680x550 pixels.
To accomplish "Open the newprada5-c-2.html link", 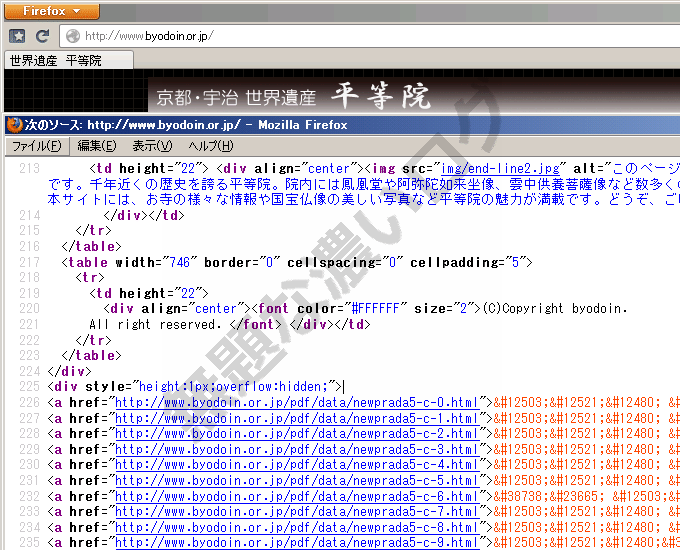I will click(x=297, y=434).
